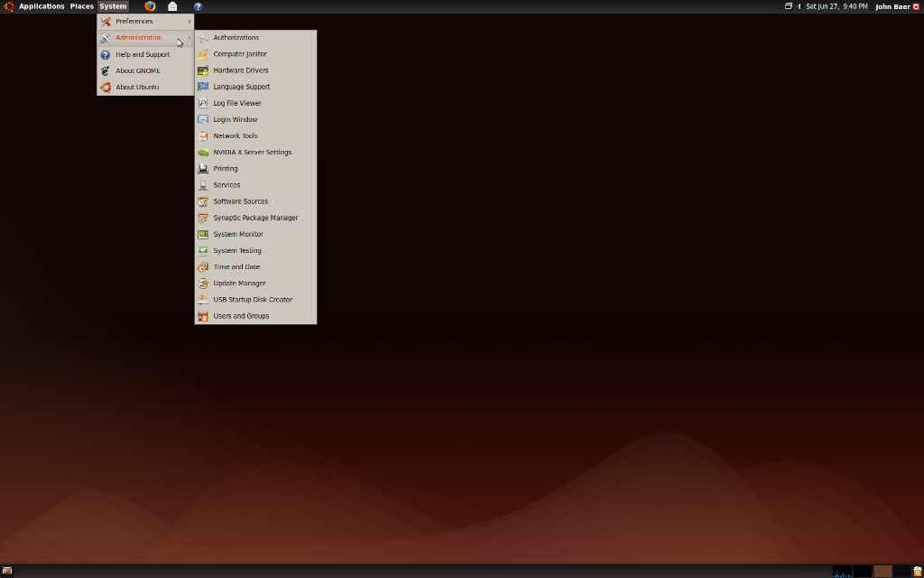Image resolution: width=924 pixels, height=578 pixels.
Task: Open the mail envelope launcher
Action: click(x=172, y=6)
